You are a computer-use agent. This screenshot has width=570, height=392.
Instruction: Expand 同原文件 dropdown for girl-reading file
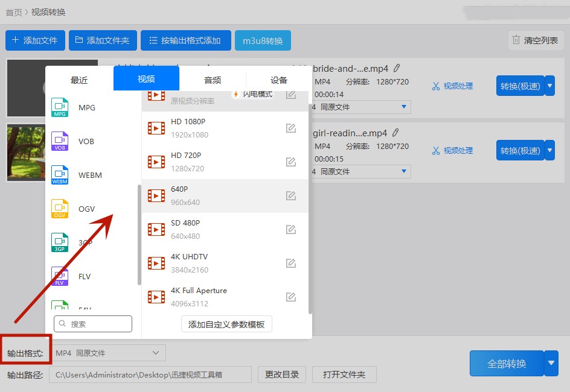[x=405, y=171]
